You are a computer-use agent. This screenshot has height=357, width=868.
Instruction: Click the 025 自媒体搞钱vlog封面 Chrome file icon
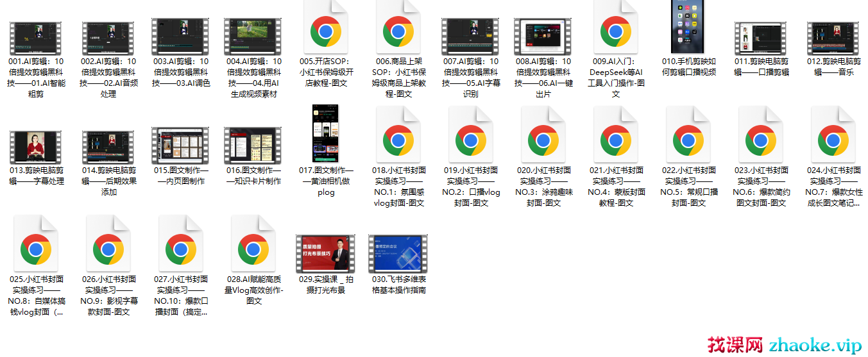[36, 248]
